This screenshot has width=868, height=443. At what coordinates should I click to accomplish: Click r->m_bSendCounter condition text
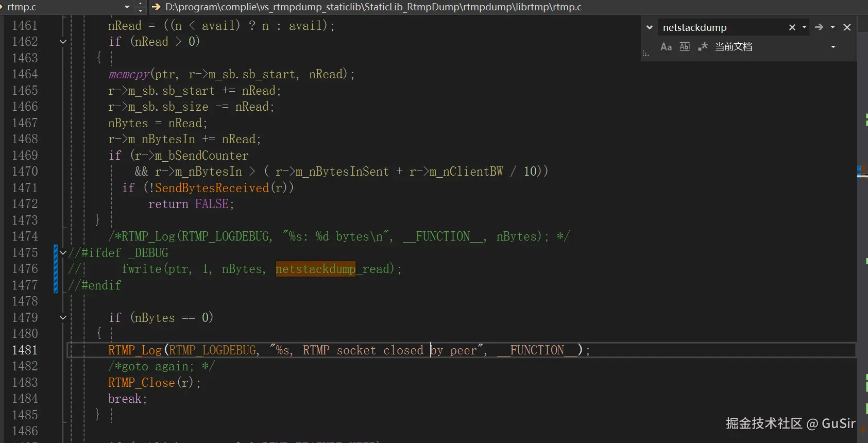click(192, 156)
